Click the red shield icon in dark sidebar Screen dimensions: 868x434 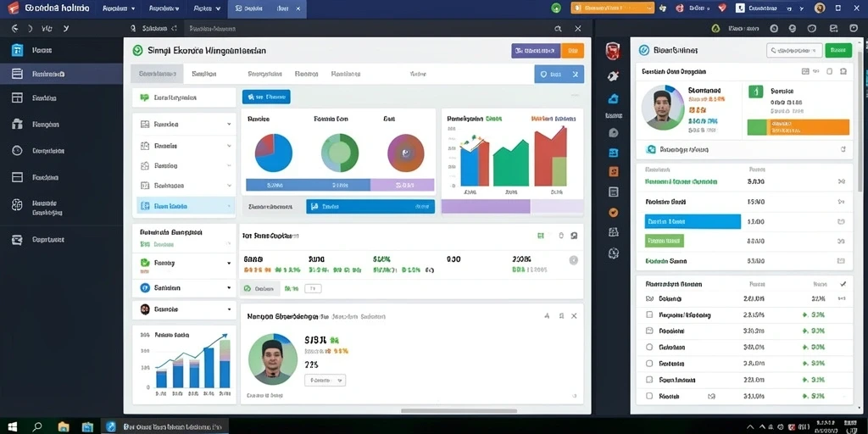(x=613, y=51)
